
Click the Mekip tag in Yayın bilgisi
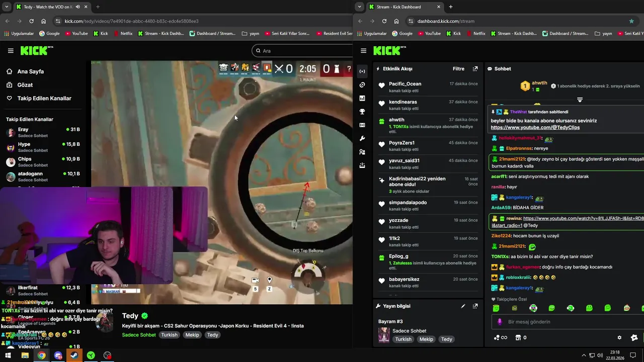click(x=426, y=339)
